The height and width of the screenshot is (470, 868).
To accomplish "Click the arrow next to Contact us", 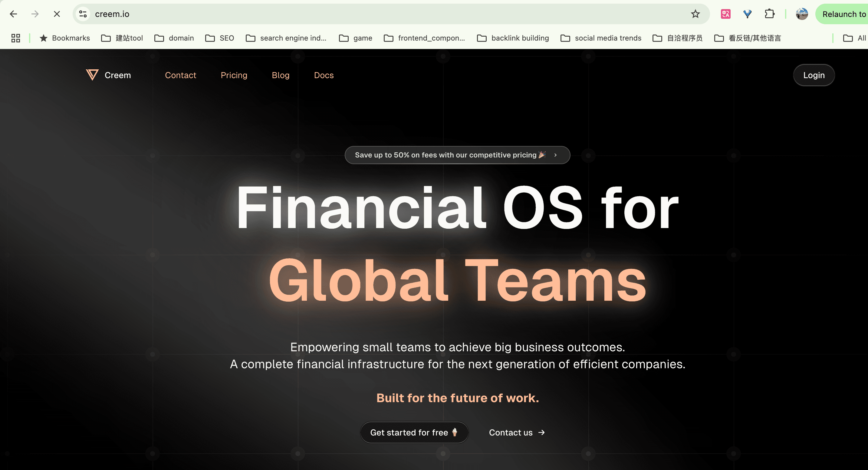I will point(541,432).
